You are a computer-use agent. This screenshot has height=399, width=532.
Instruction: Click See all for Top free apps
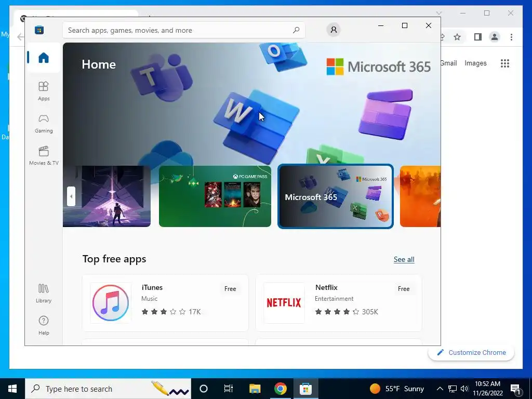(404, 260)
